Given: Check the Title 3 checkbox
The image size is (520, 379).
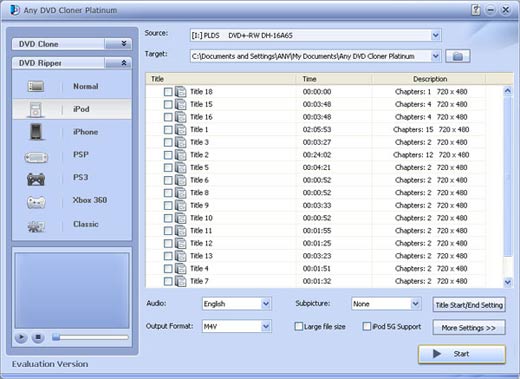Looking at the screenshot, I should [x=168, y=143].
